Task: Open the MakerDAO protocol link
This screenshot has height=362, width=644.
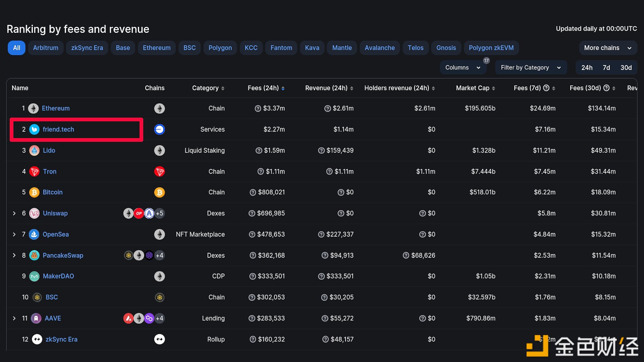Action: coord(58,276)
